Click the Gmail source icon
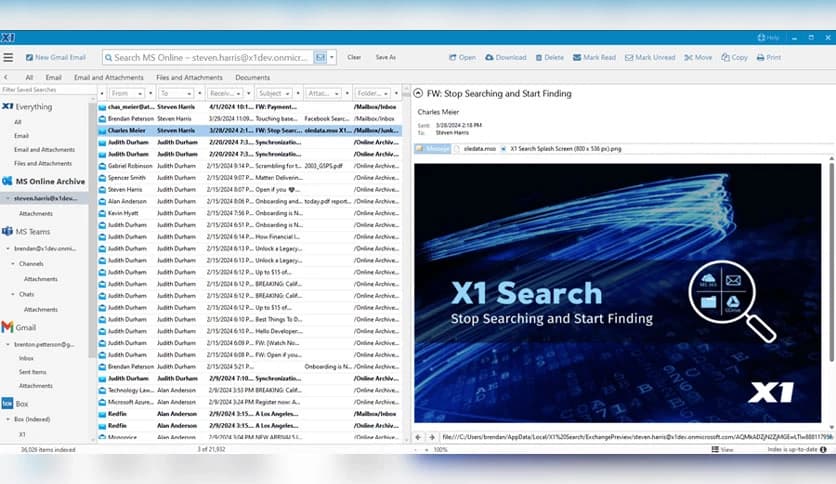 coord(7,327)
